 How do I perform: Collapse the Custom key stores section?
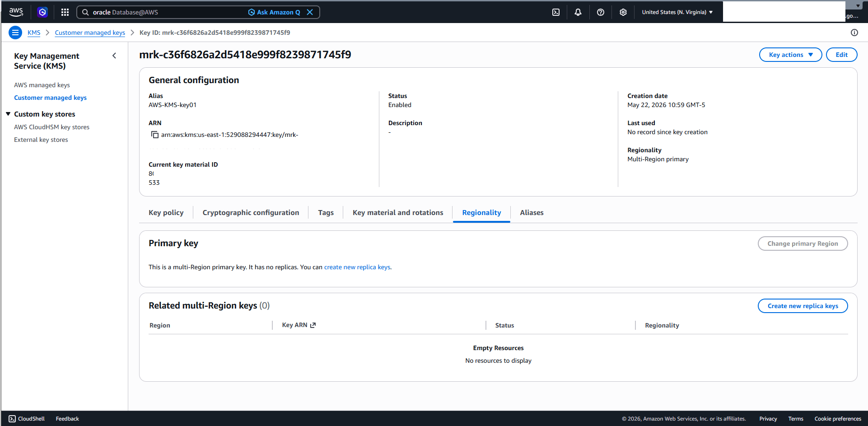click(x=8, y=114)
